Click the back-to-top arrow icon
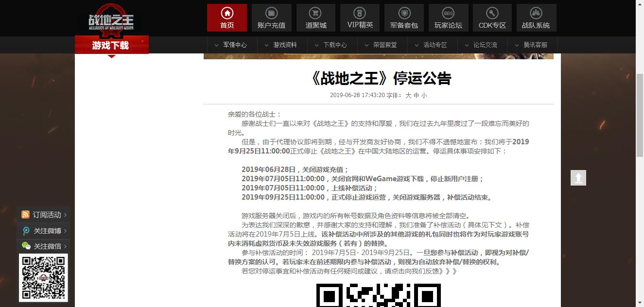 [578, 178]
